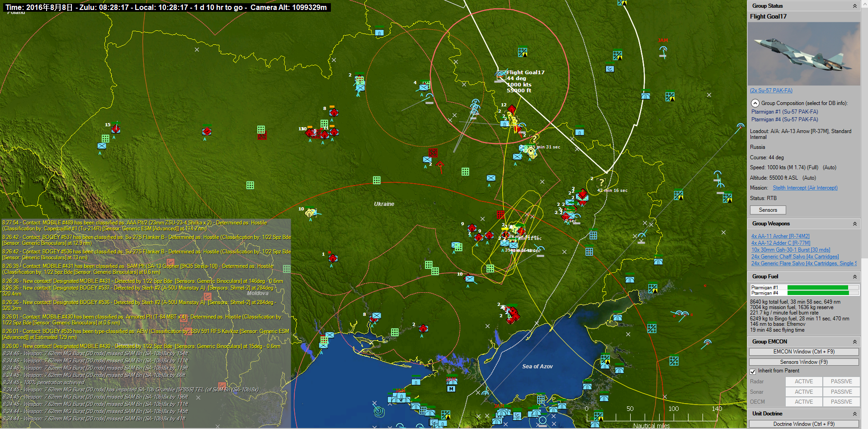Click the '146 nm to base: Efremov' text

pos(778,324)
